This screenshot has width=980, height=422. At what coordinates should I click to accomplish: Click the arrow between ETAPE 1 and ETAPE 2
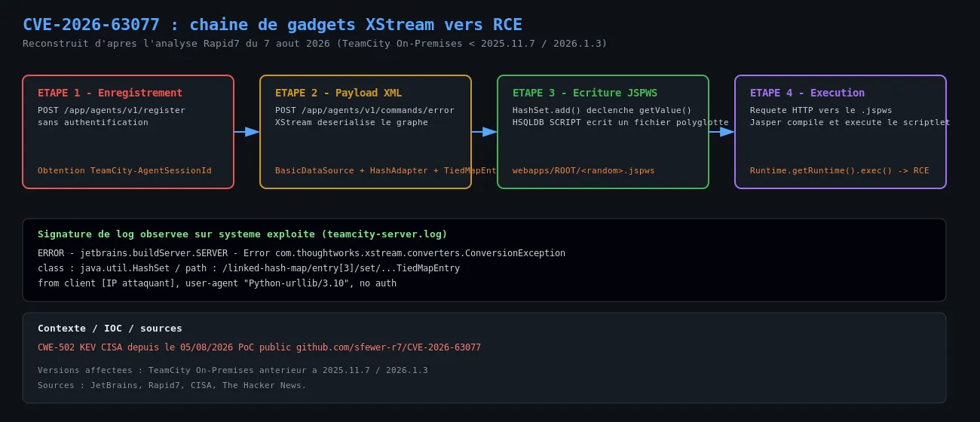247,132
